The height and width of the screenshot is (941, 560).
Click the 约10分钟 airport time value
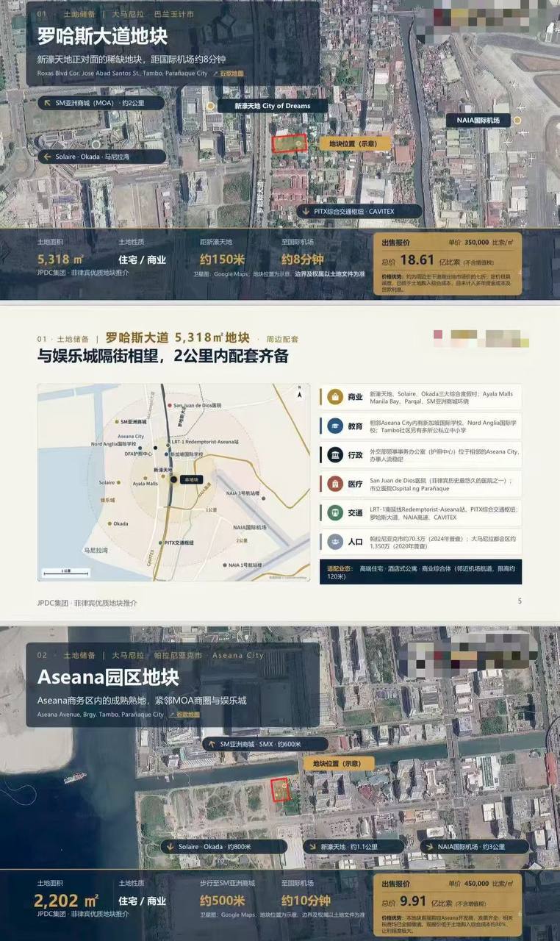pos(306,901)
